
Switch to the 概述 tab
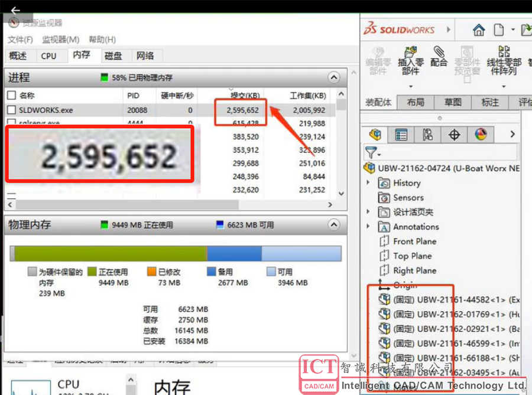[18, 56]
